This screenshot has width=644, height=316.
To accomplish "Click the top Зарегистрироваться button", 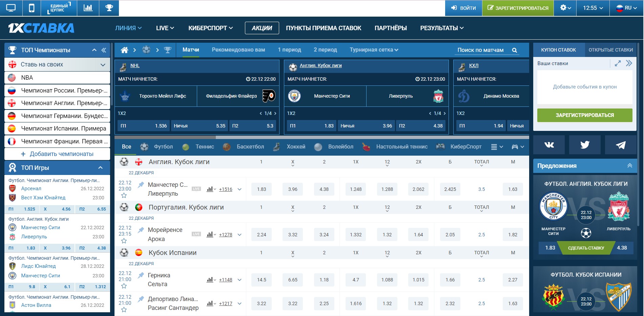I will click(518, 8).
